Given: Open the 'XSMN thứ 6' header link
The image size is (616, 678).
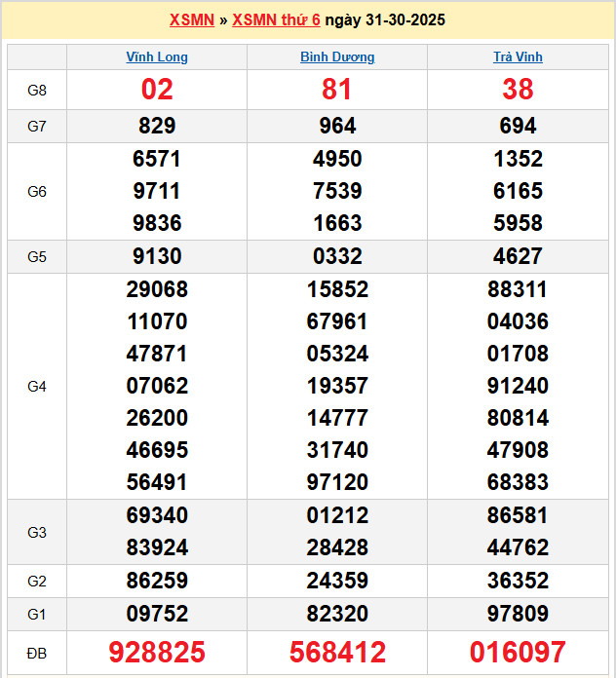Looking at the screenshot, I should pos(276,19).
